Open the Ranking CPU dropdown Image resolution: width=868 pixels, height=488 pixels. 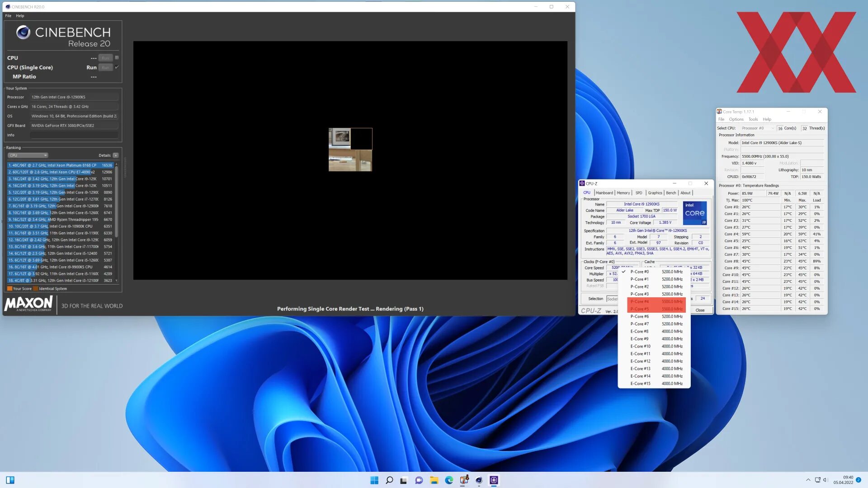pos(28,155)
